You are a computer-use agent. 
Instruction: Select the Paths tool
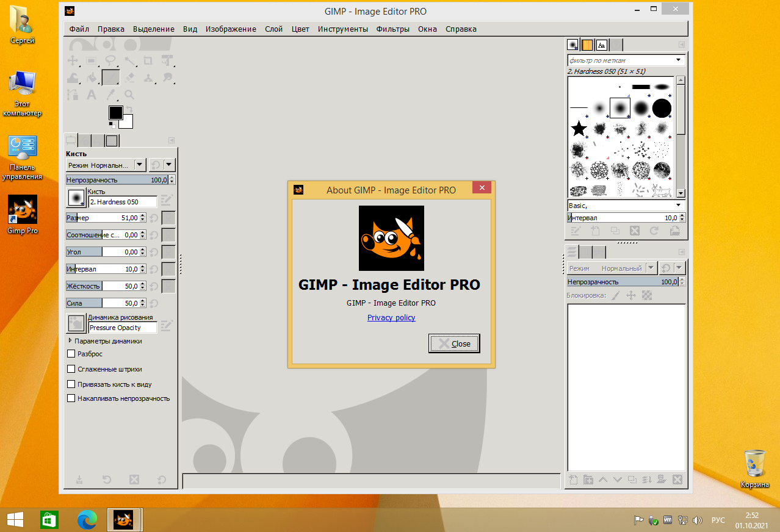(x=73, y=95)
